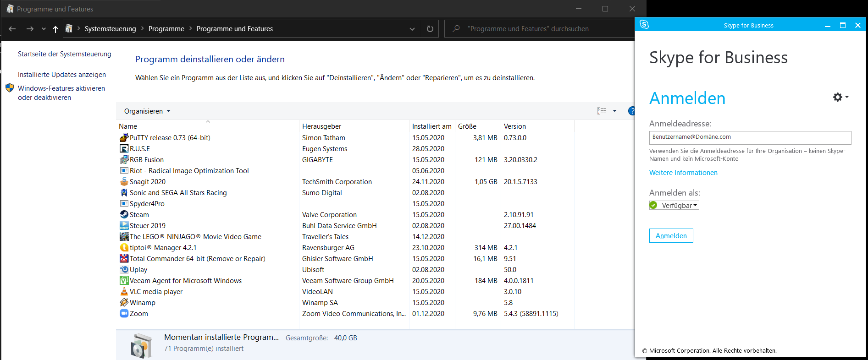The height and width of the screenshot is (360, 868).
Task: Sort by the Installiert am column
Action: 432,126
